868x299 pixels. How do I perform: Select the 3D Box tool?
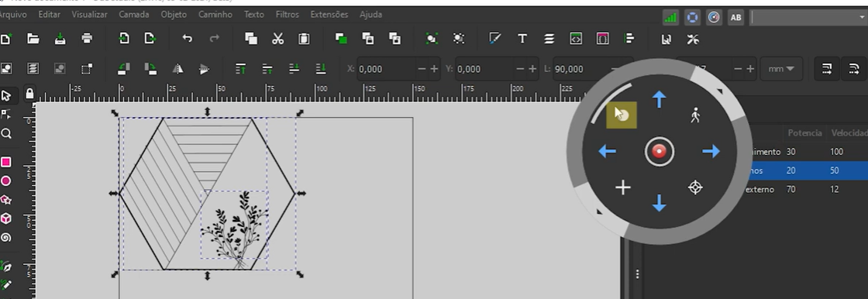click(x=6, y=218)
